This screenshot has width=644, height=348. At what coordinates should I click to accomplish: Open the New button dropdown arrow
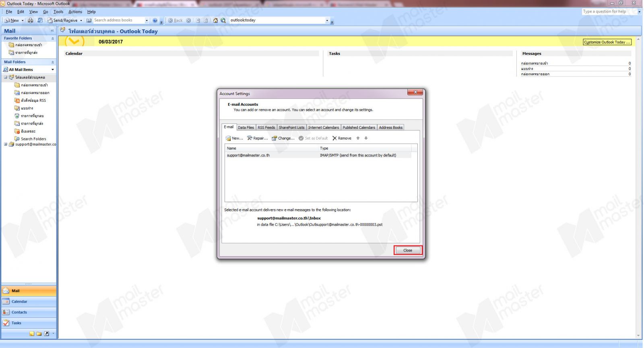[x=22, y=20]
